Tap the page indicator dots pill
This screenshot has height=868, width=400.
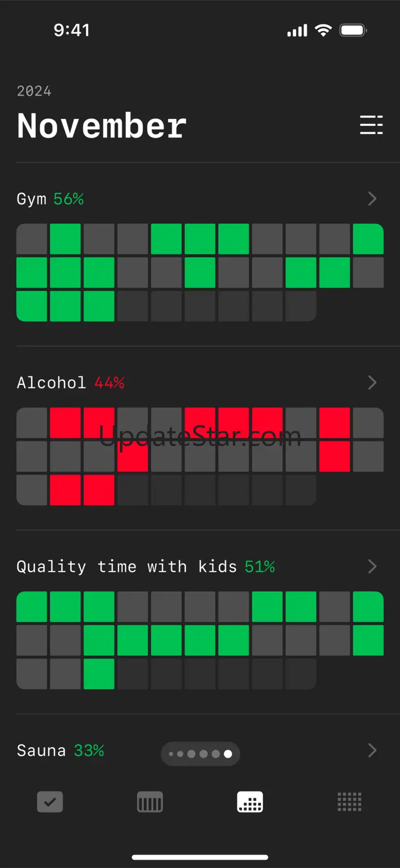[200, 754]
